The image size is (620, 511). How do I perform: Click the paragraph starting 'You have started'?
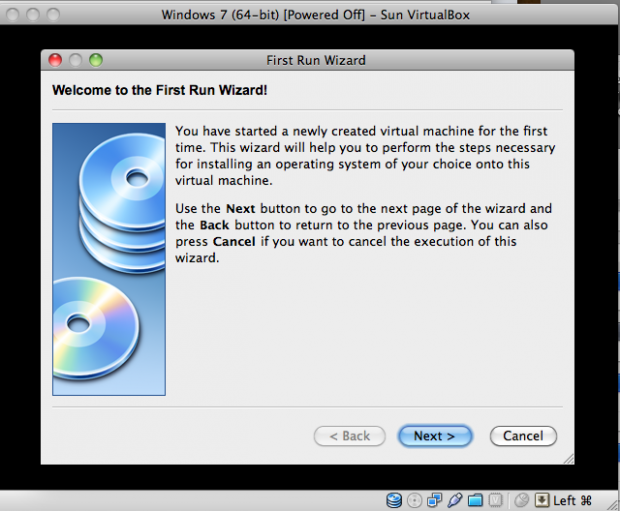(x=365, y=156)
